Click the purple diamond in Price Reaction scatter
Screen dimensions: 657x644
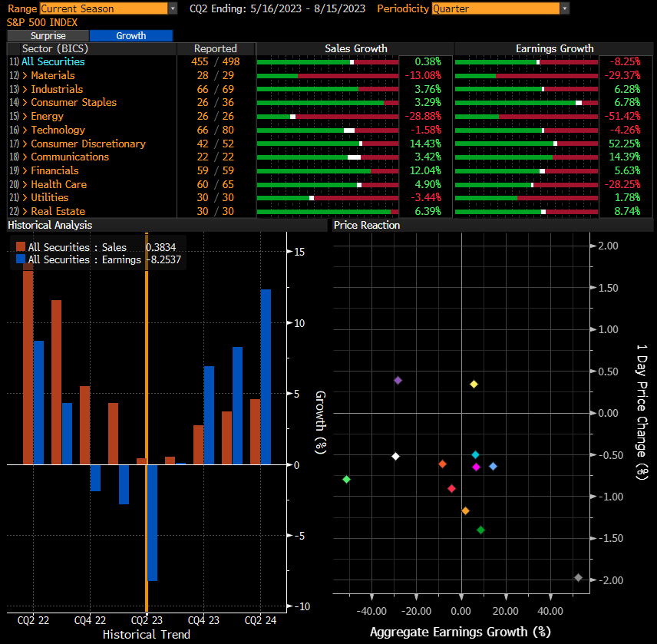(398, 380)
